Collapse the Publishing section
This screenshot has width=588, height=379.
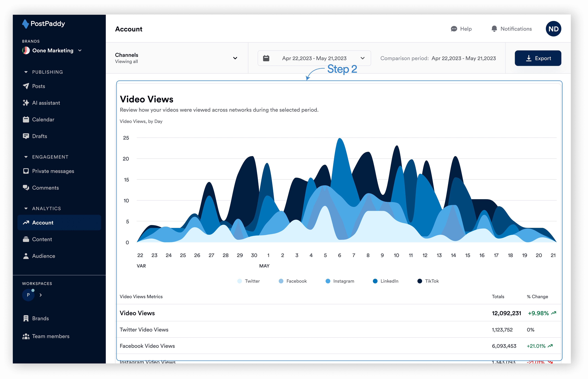tap(26, 72)
